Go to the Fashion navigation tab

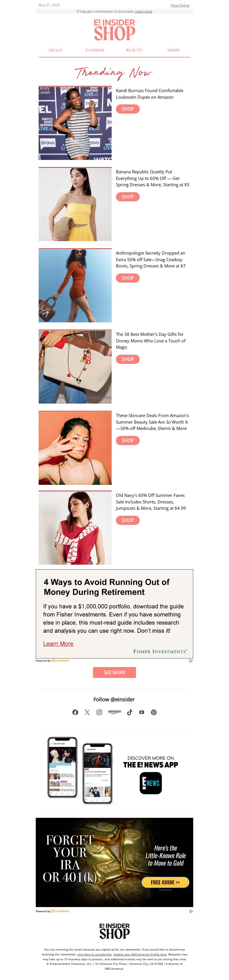95,50
